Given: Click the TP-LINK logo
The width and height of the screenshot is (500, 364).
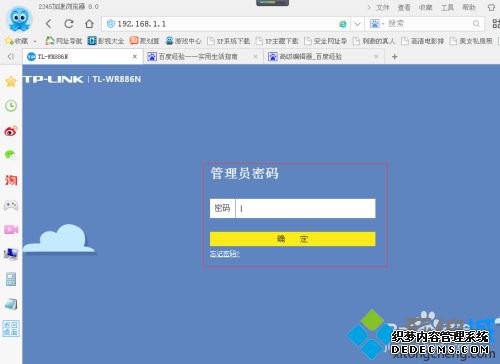Looking at the screenshot, I should coord(53,79).
